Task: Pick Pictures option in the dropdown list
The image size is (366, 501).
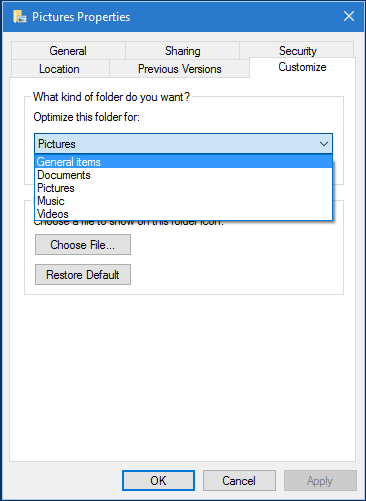Action: click(x=183, y=188)
